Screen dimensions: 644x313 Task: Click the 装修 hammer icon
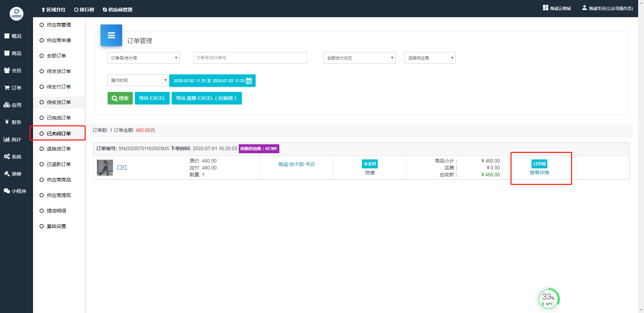coord(7,174)
